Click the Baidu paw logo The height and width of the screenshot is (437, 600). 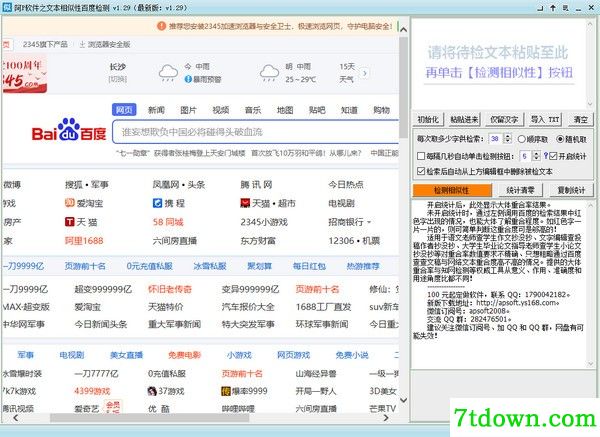pyautogui.click(x=68, y=129)
